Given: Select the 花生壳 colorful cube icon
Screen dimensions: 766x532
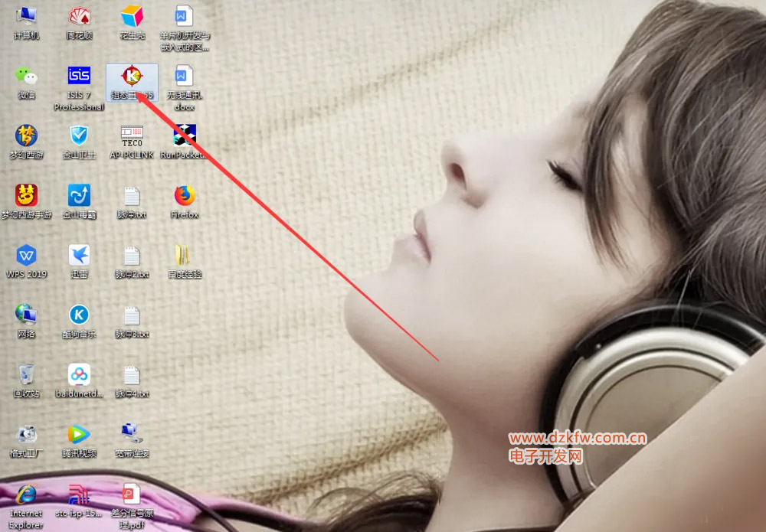Looking at the screenshot, I should pyautogui.click(x=132, y=16).
